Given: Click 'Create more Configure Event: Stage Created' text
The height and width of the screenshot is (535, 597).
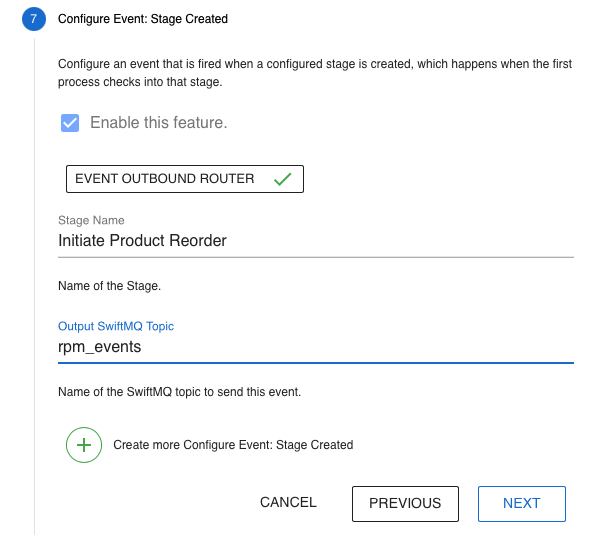Looking at the screenshot, I should (233, 445).
